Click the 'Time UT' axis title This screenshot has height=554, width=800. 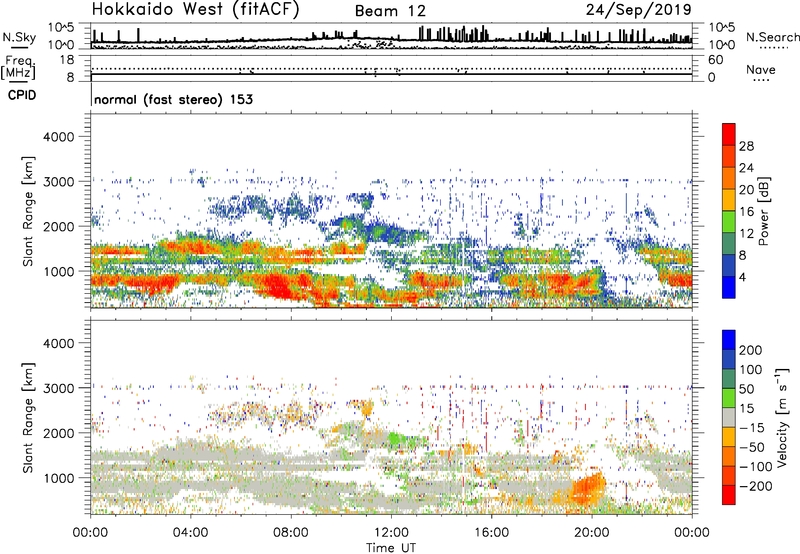click(391, 548)
